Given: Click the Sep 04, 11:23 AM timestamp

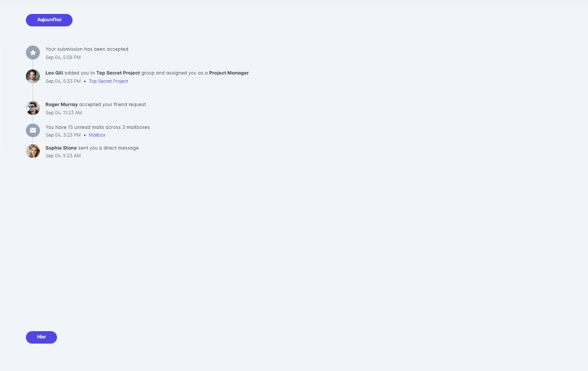Looking at the screenshot, I should click(x=64, y=113).
